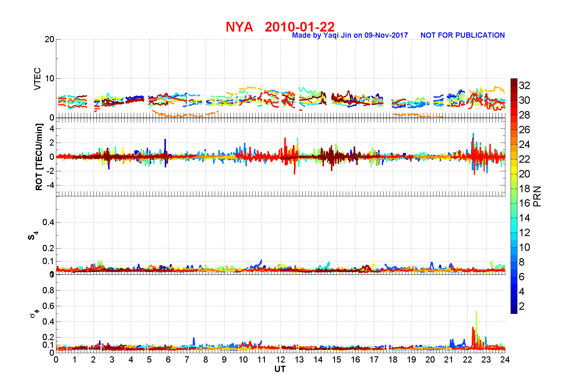Click sigma phi axis tick label 0.8
Viewport: 561px width, 392px height.
point(48,290)
